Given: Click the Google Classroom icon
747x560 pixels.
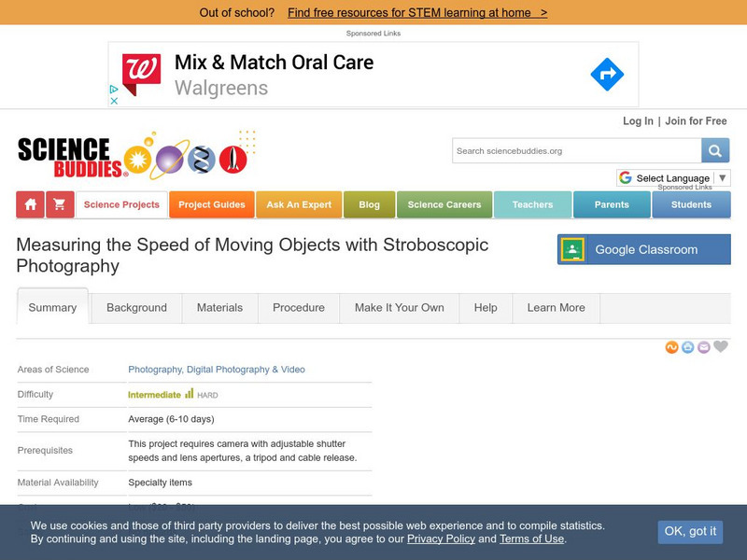Looking at the screenshot, I should click(x=572, y=249).
